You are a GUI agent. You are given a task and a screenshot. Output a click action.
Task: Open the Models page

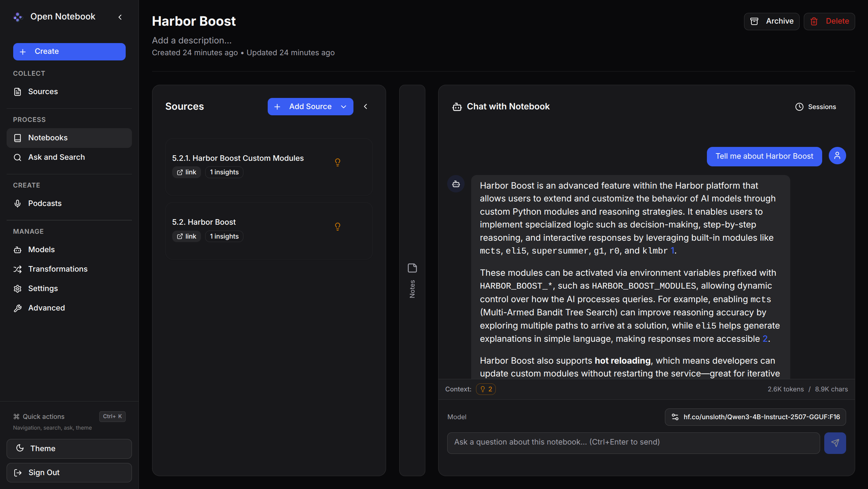pos(69,250)
